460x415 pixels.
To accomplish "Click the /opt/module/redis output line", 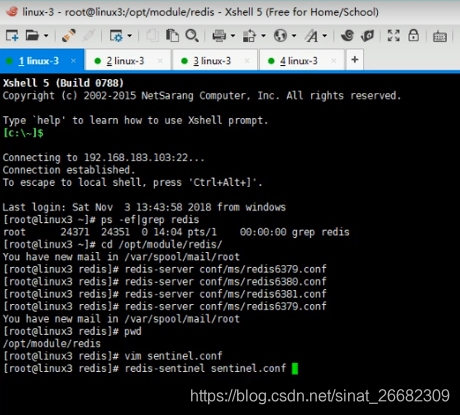I will [x=52, y=344].
